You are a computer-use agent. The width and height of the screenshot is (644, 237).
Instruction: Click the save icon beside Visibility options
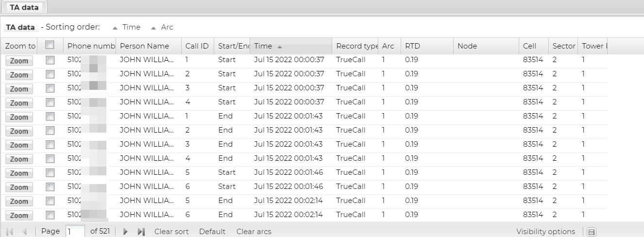(x=592, y=232)
